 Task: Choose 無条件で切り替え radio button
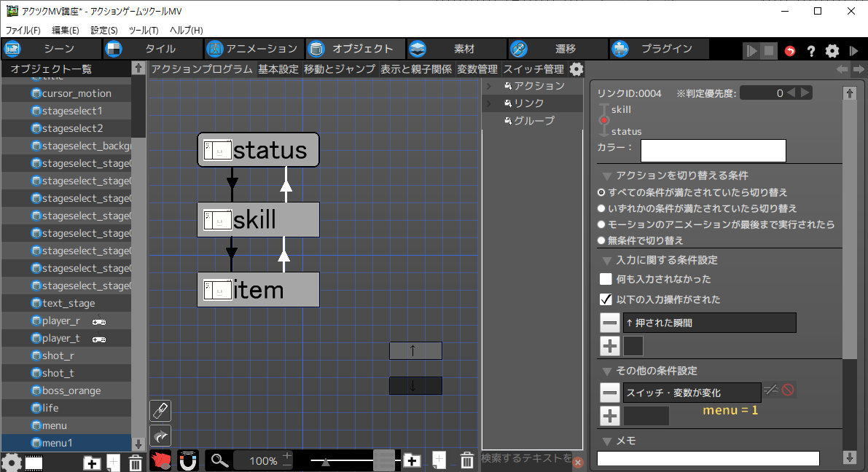602,240
